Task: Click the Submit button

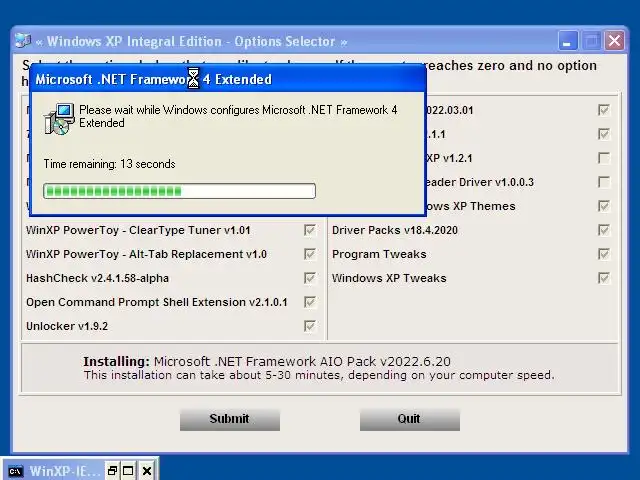Action: (230, 419)
